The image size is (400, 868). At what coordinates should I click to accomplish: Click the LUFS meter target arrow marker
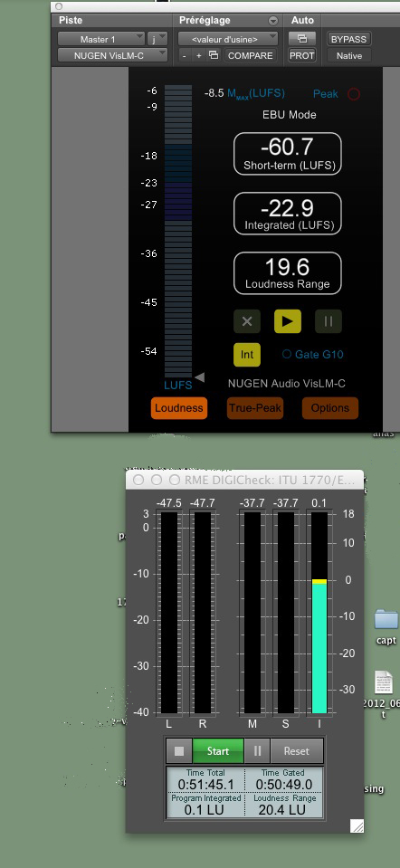[200, 377]
